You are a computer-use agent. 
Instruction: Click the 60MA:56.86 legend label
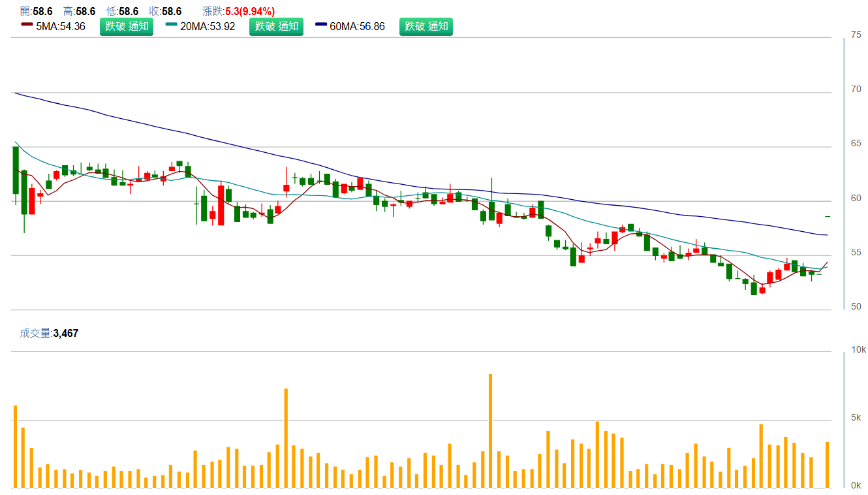pos(358,26)
